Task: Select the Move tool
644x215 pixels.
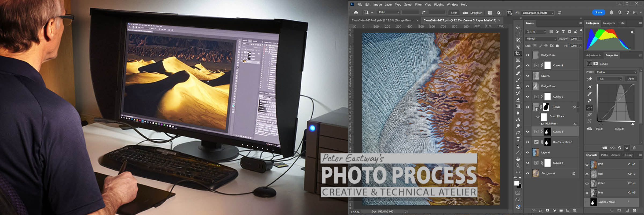Action: coord(518,27)
